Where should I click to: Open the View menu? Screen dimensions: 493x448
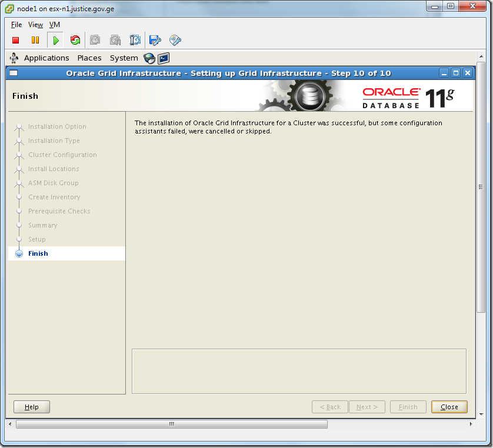(35, 25)
